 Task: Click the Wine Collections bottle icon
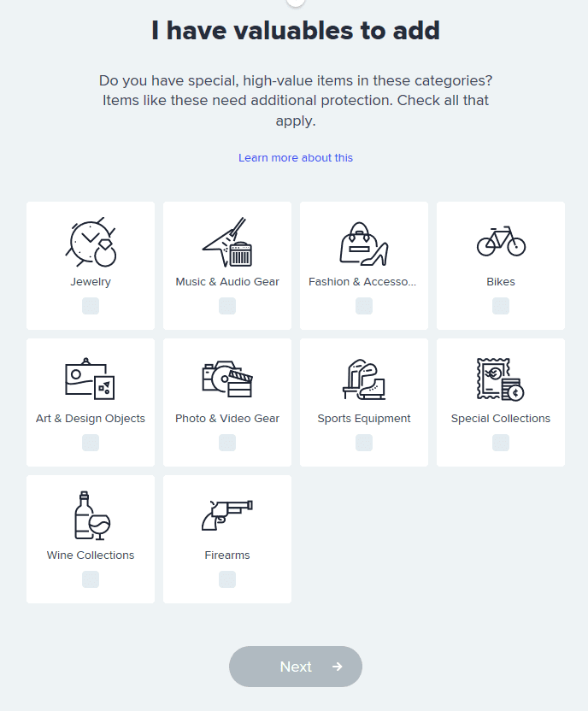click(91, 515)
